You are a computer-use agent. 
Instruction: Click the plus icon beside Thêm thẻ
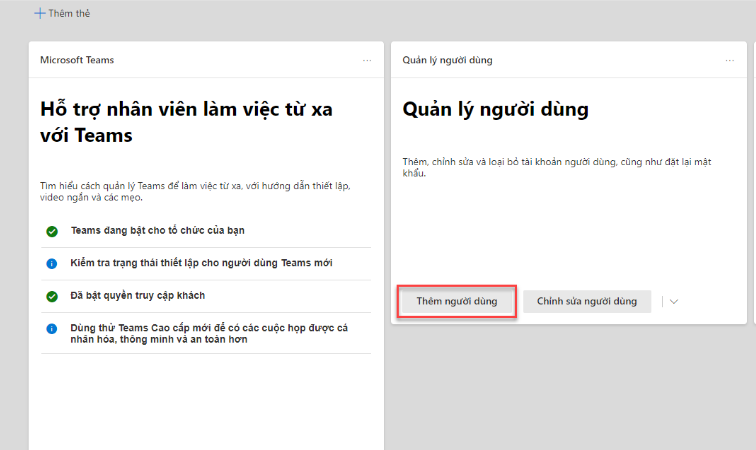(39, 14)
